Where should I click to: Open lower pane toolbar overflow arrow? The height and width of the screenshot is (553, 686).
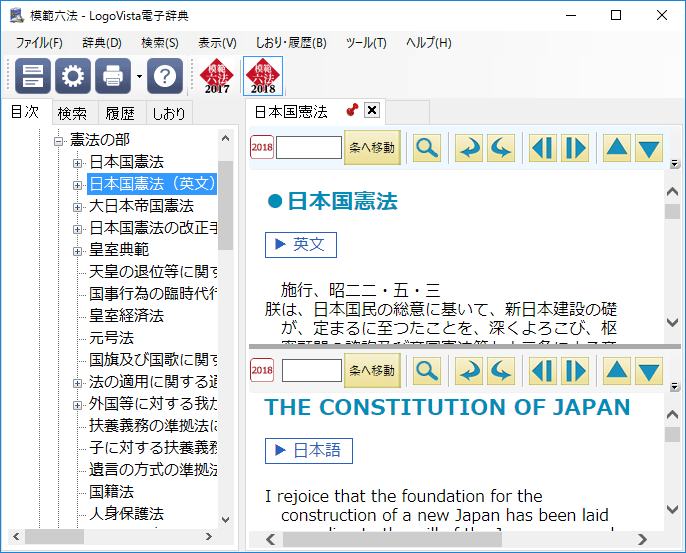click(675, 386)
